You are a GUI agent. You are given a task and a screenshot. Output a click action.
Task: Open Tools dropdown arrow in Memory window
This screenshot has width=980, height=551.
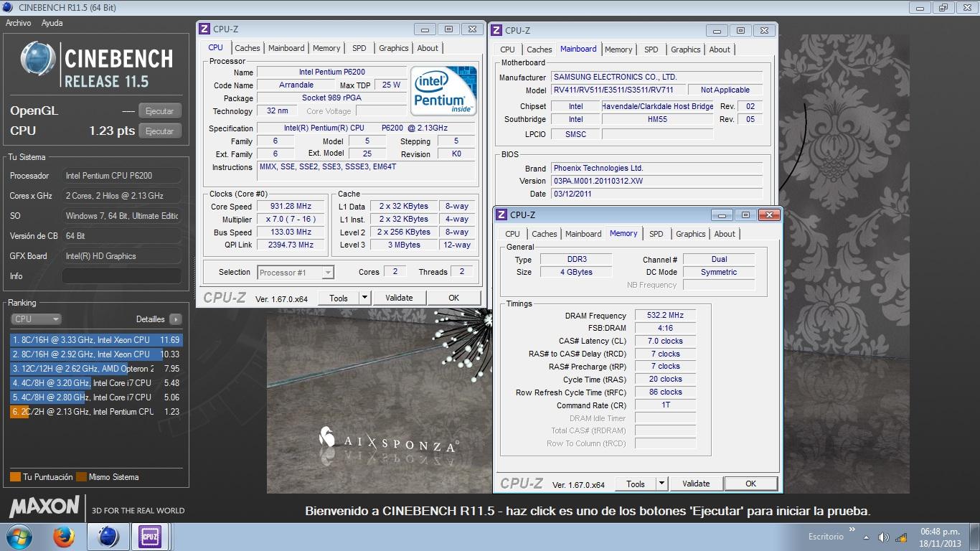pyautogui.click(x=661, y=484)
